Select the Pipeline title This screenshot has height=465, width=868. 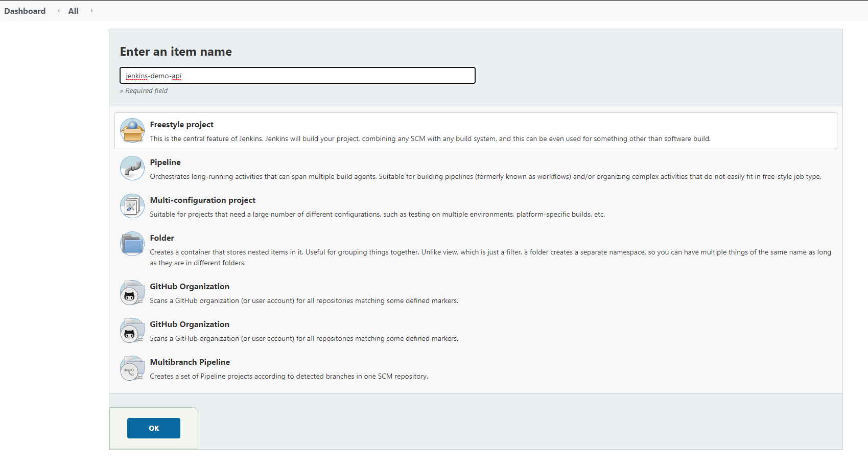click(165, 162)
